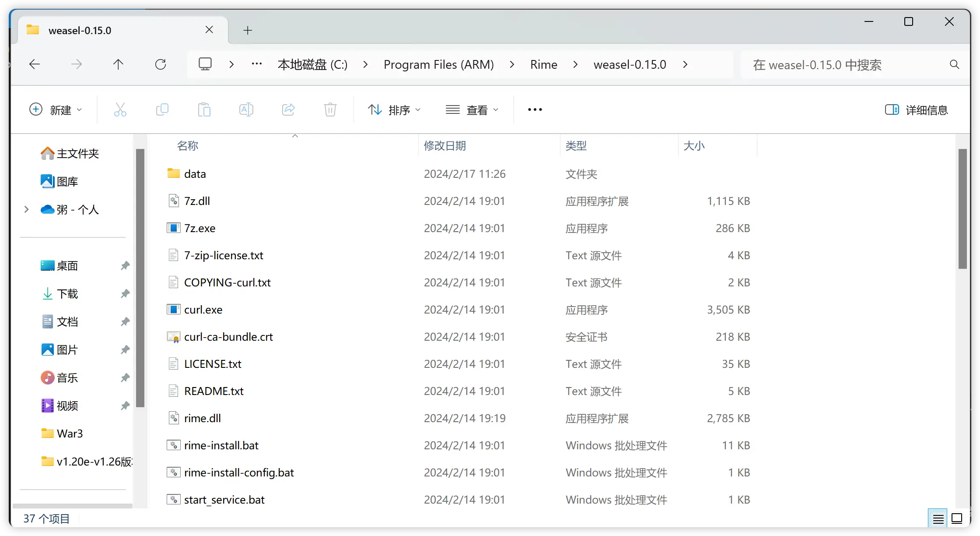Click the forward navigation arrow
980x536 pixels.
coord(77,64)
